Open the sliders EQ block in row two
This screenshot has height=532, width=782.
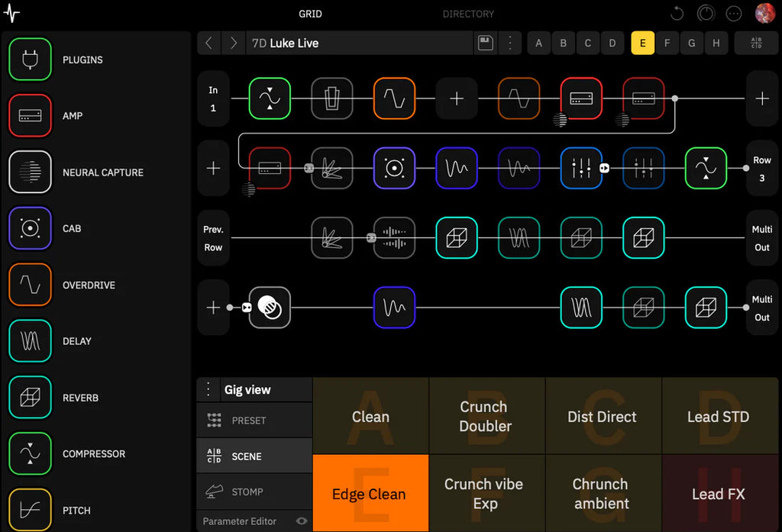click(x=581, y=168)
